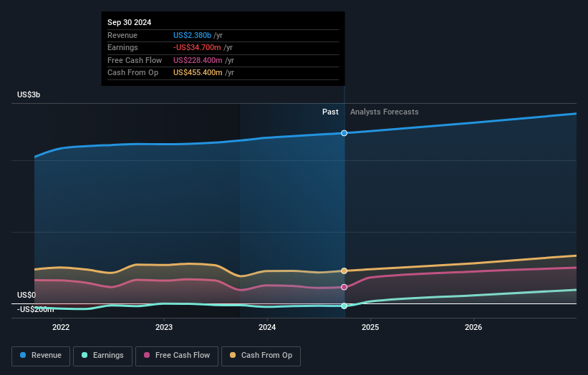Toggle the Cash From Op legend series
Viewport: 588px width, 375px height.
(x=261, y=356)
